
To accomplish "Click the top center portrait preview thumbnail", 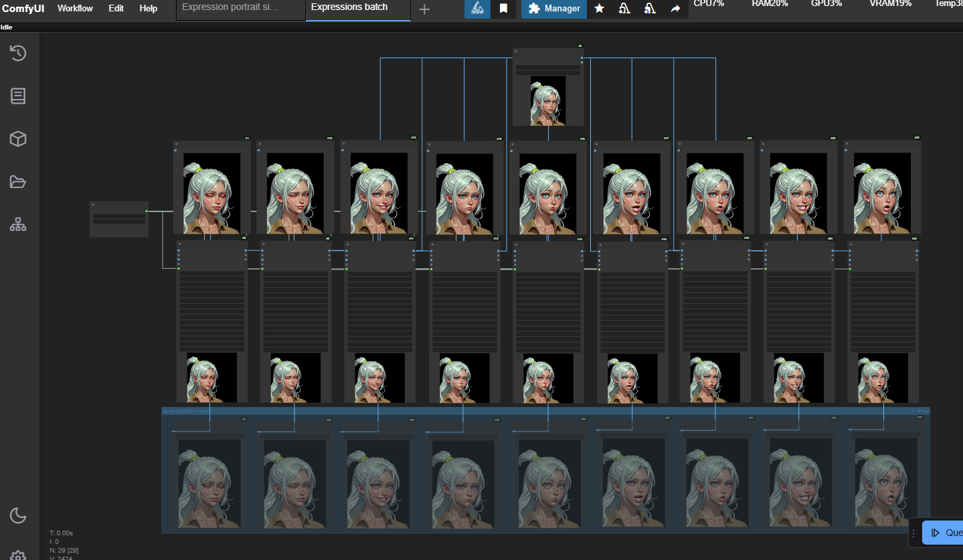I will coord(548,100).
